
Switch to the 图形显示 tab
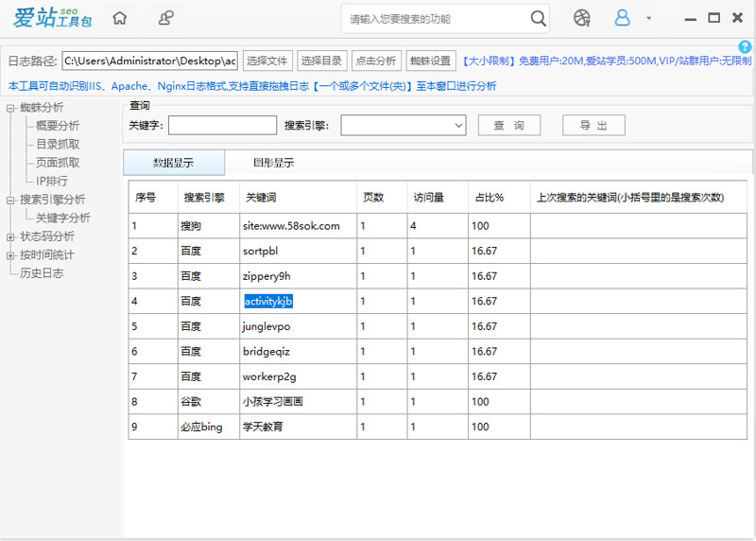click(273, 163)
